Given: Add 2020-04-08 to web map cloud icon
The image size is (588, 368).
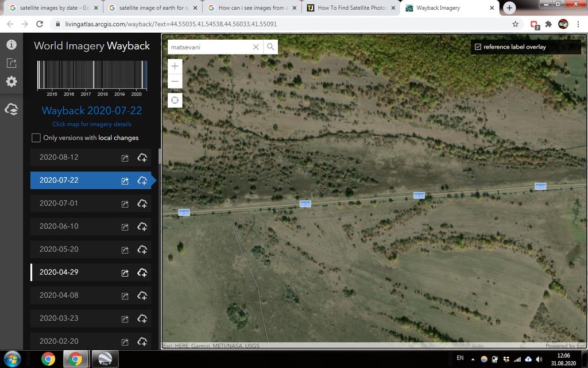Looking at the screenshot, I should click(142, 296).
